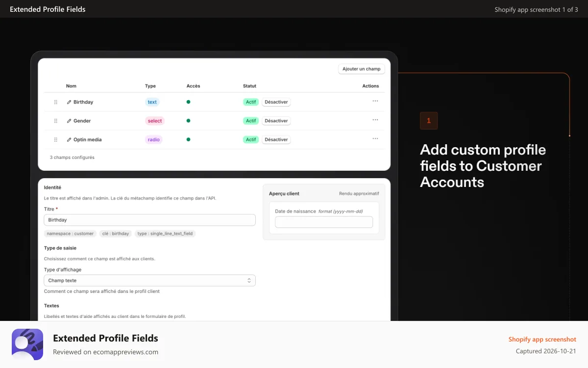The image size is (588, 368).
Task: Click the Aperçu client heading
Action: (x=284, y=194)
